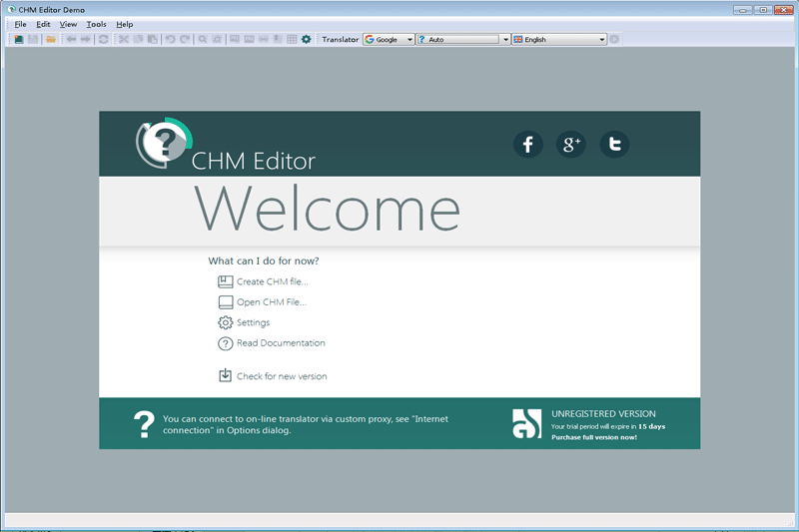The width and height of the screenshot is (799, 532).
Task: Click the Insert image toolbar icon
Action: [x=235, y=39]
